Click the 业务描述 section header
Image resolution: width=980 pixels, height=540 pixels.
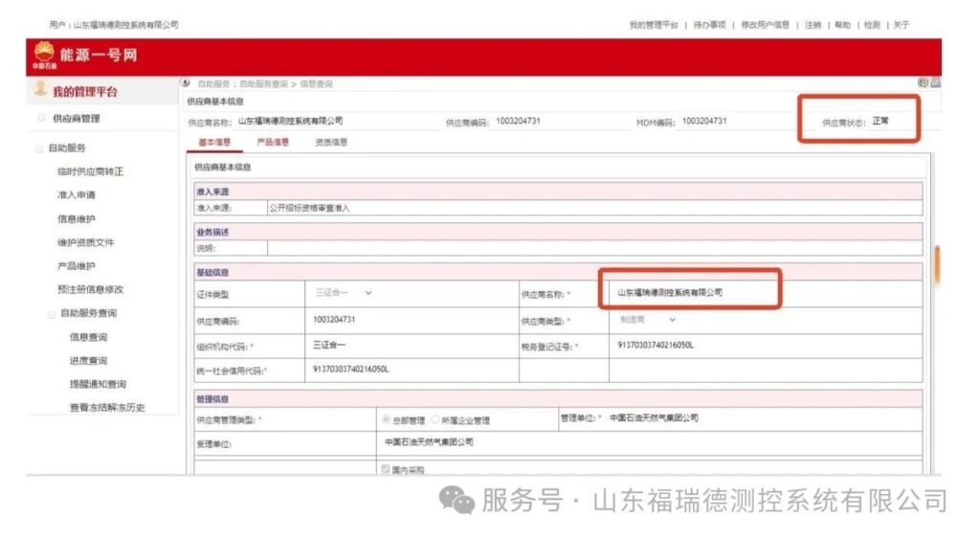212,232
